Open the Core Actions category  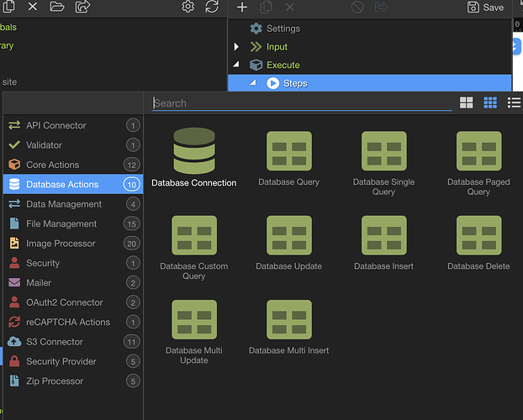pos(52,165)
